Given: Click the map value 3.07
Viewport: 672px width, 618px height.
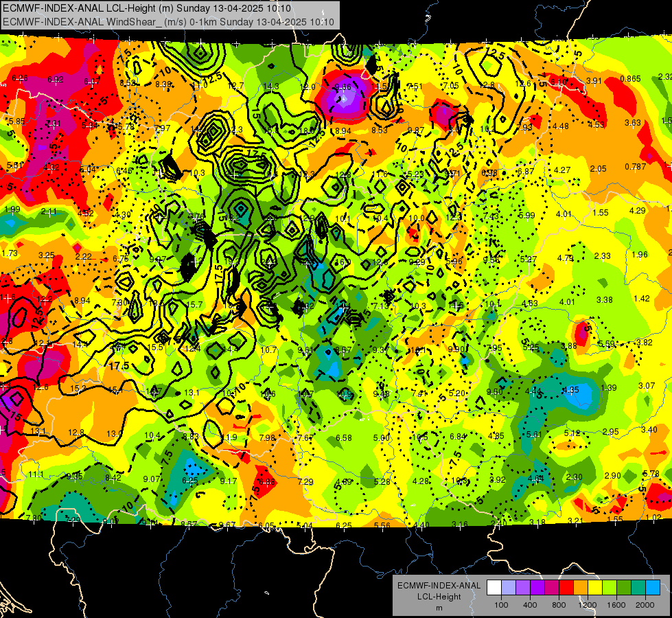Looking at the screenshot, I should 647,385.
